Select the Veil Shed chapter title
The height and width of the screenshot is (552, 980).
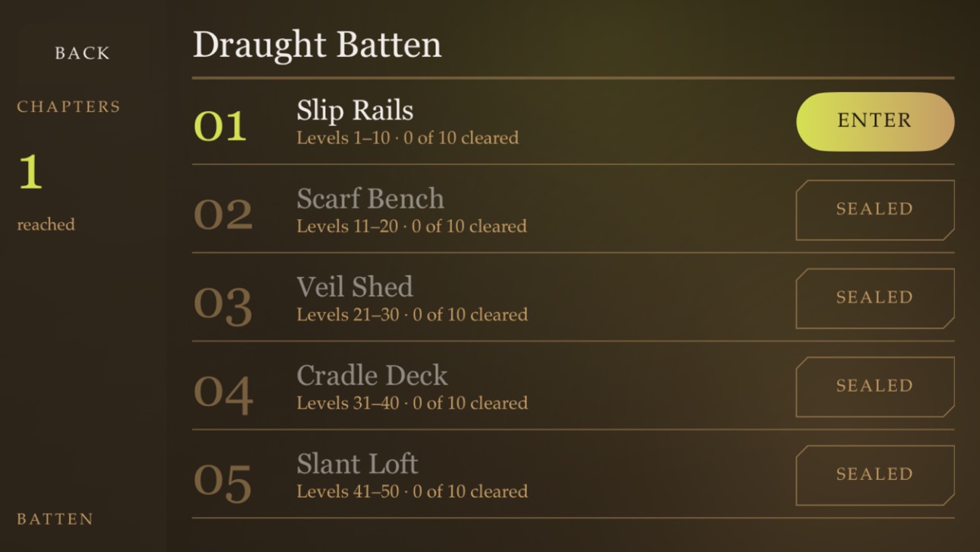coord(355,287)
